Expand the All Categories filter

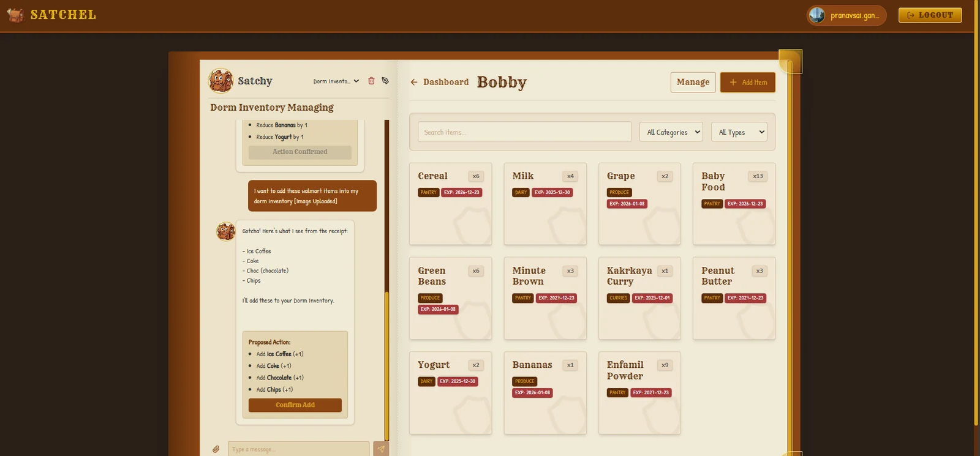(671, 132)
